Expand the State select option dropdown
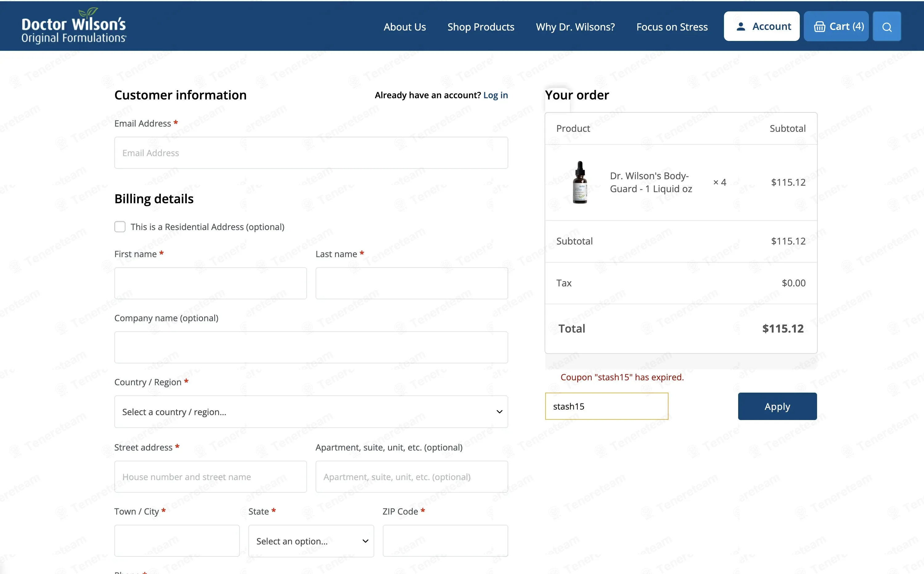 coord(311,541)
